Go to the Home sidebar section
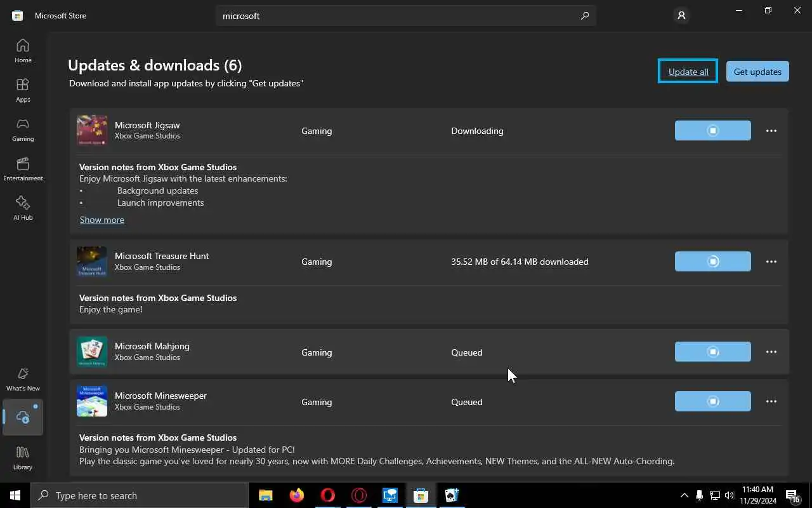 (x=23, y=51)
